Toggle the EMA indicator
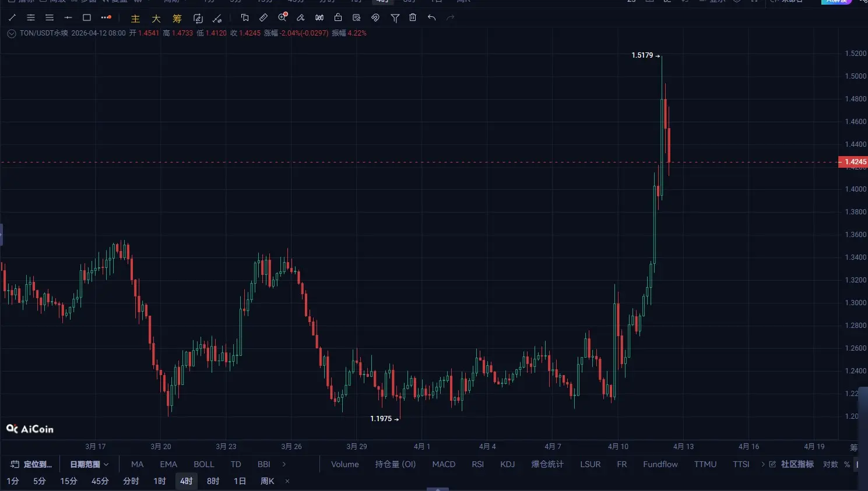The image size is (868, 491). click(x=168, y=464)
